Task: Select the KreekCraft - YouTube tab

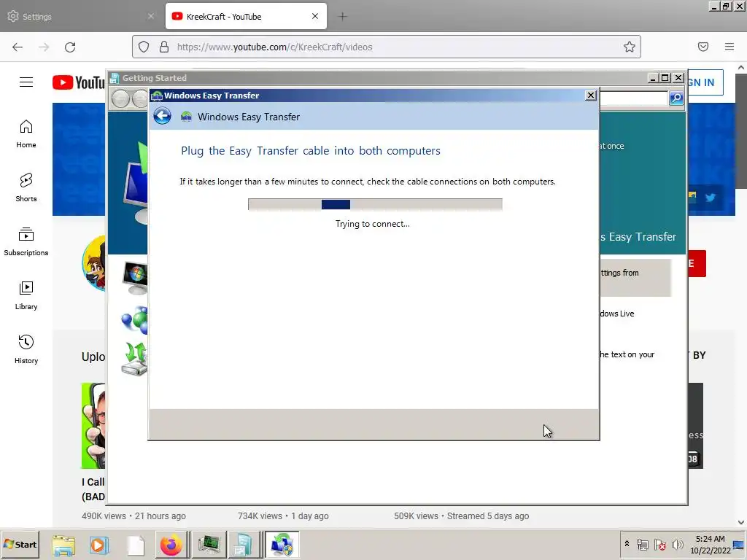Action: point(246,16)
